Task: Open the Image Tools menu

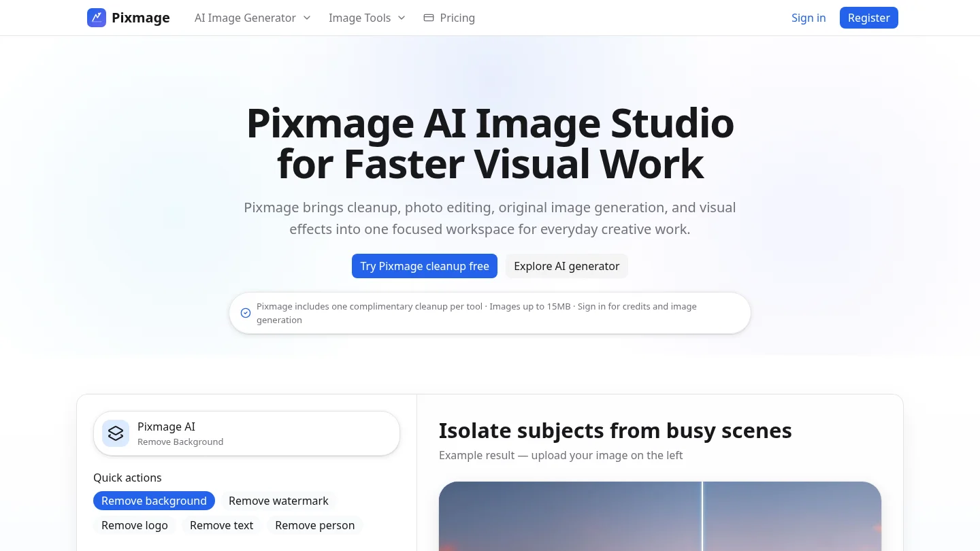Action: click(367, 18)
